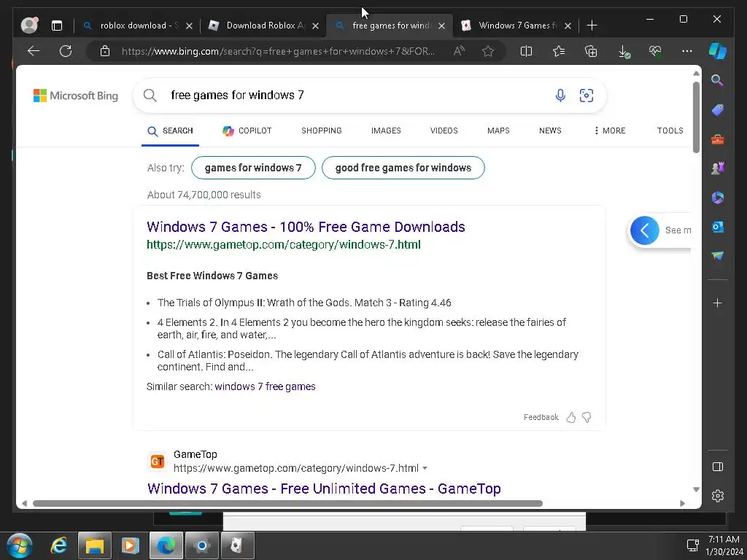Add a sidebar app with plus
Viewport: 747px width, 560px height.
pos(718,303)
